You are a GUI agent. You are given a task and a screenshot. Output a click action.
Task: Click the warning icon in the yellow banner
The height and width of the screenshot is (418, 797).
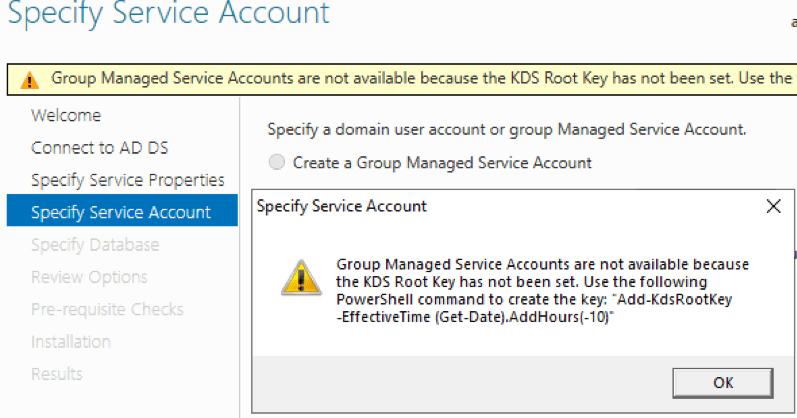[x=31, y=79]
